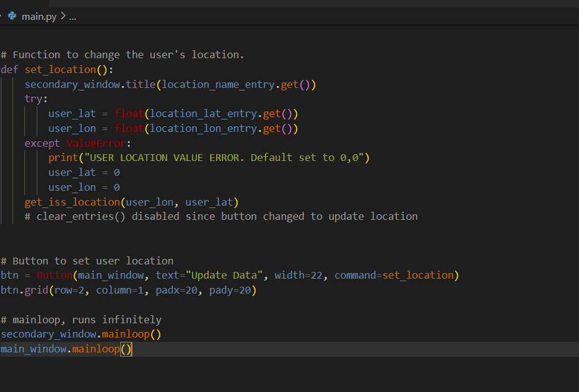Expand the breadcrumb ellipsis after main.py
579x392 pixels.
click(72, 17)
